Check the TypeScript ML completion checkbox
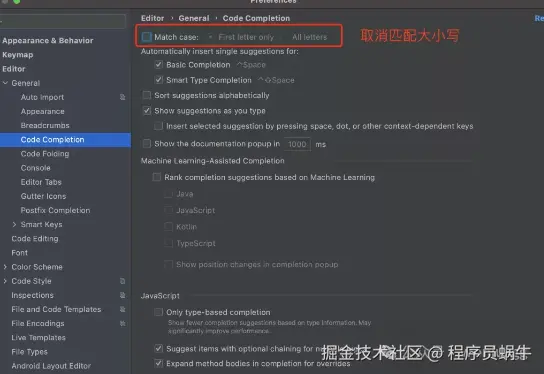The image size is (544, 374). pos(169,243)
